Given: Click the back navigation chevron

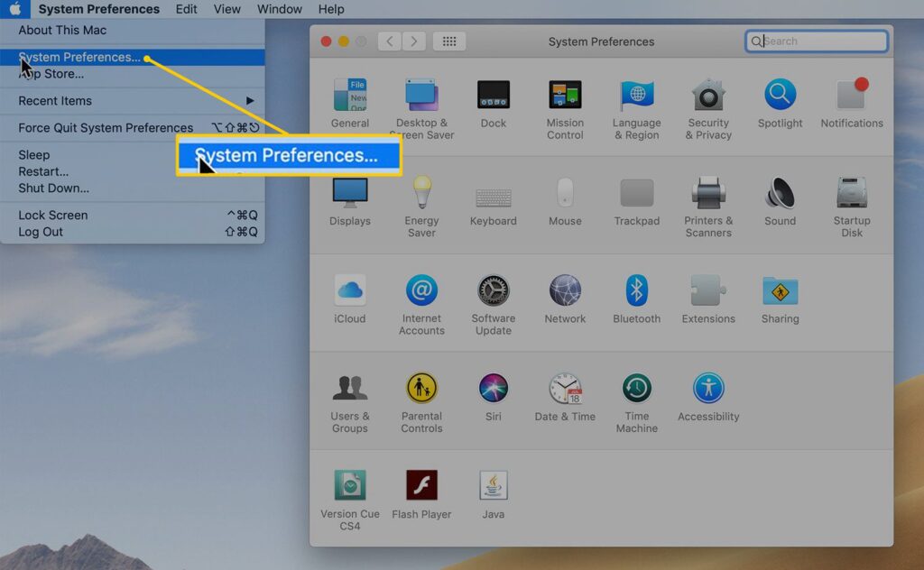Looking at the screenshot, I should click(388, 41).
